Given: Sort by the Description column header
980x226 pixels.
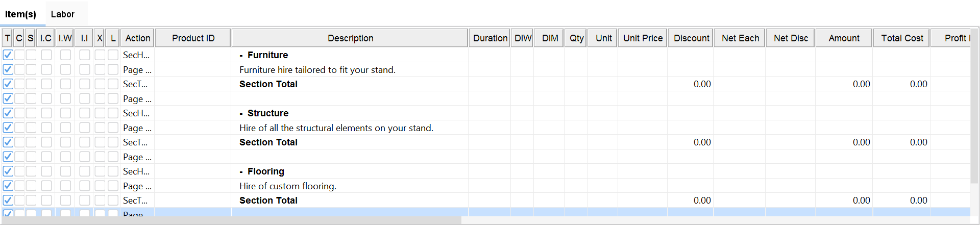Looking at the screenshot, I should (350, 38).
